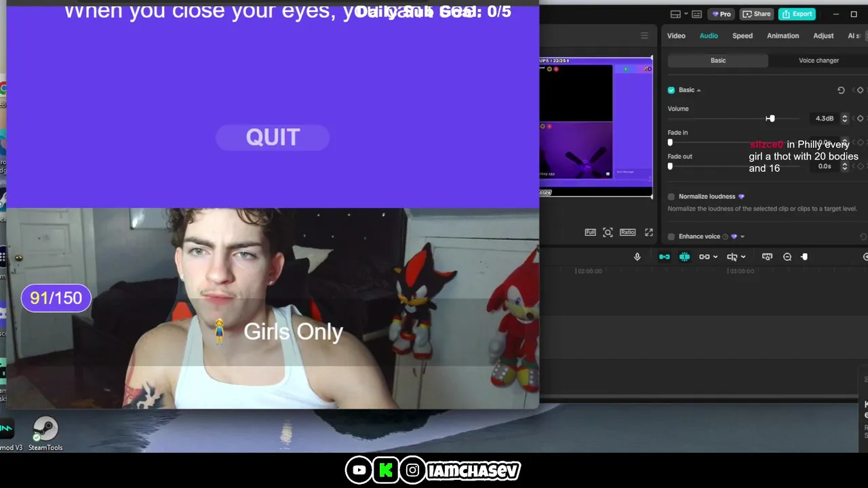
Task: Add keyframe for Basic section
Action: click(860, 90)
